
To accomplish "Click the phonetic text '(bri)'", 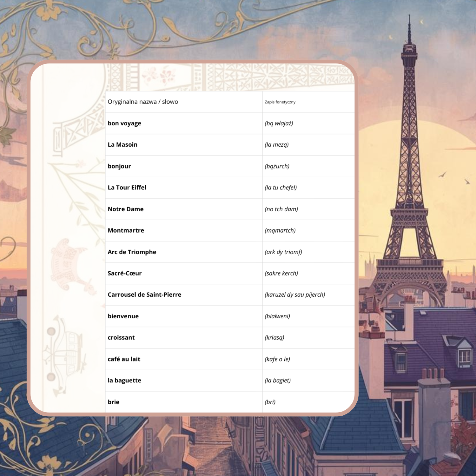I will click(270, 402).
